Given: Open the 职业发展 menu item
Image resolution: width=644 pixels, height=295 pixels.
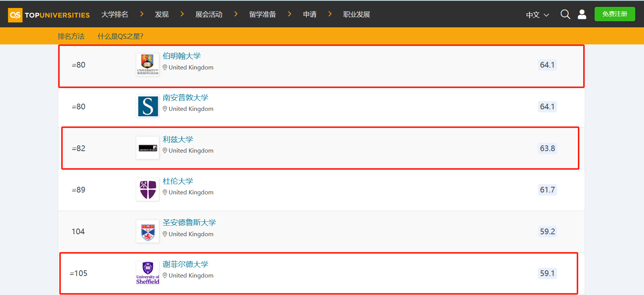Looking at the screenshot, I should tap(356, 14).
